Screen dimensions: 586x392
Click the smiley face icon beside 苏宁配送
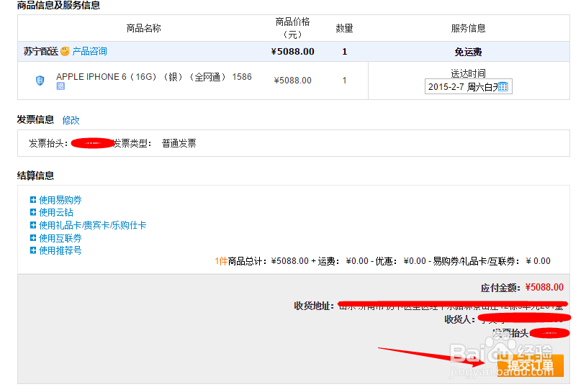point(65,51)
